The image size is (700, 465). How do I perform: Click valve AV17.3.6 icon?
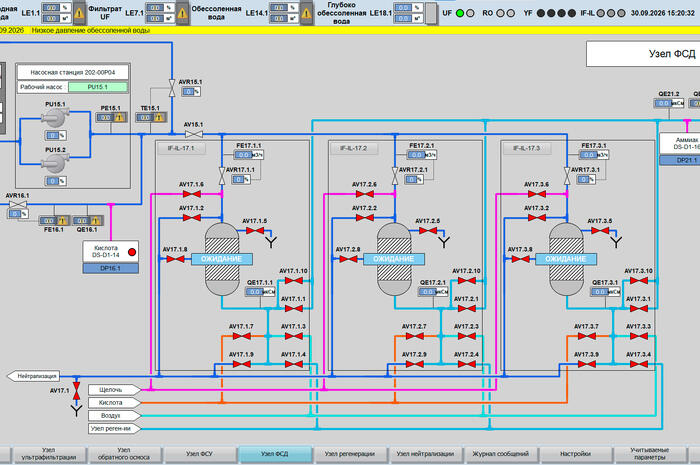(537, 194)
